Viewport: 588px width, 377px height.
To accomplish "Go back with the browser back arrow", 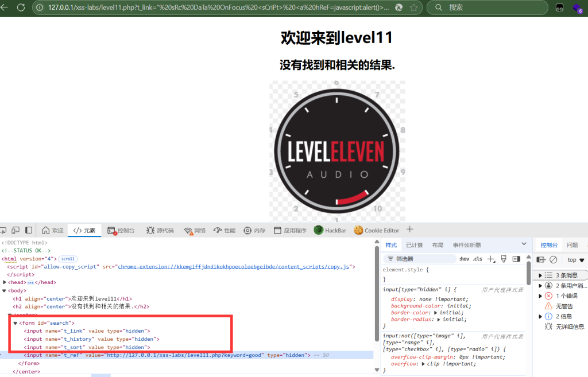I will coord(4,7).
